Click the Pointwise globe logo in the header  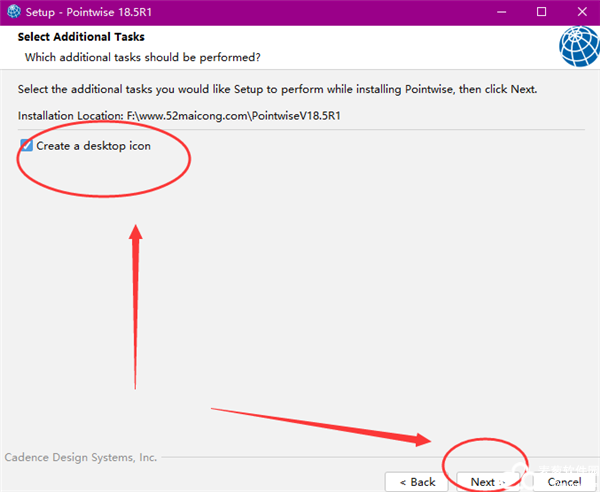[x=579, y=47]
